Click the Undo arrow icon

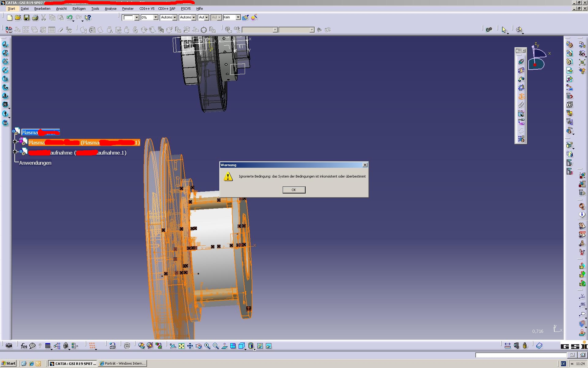pyautogui.click(x=70, y=17)
